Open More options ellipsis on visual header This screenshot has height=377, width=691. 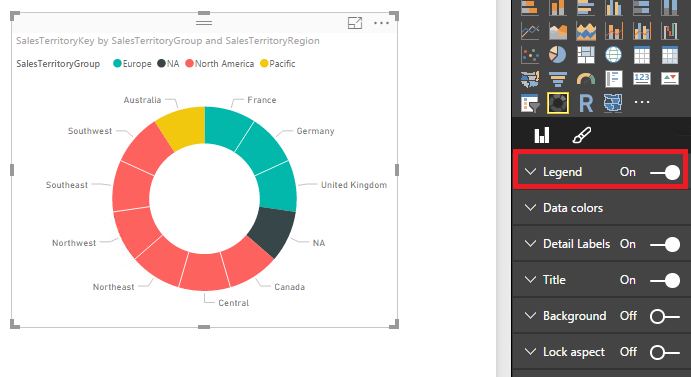pos(381,23)
